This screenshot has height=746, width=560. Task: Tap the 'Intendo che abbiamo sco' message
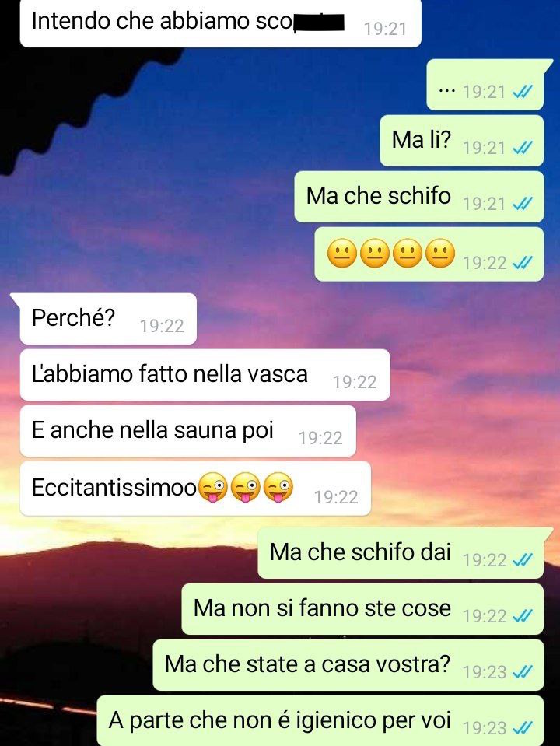coord(220,23)
